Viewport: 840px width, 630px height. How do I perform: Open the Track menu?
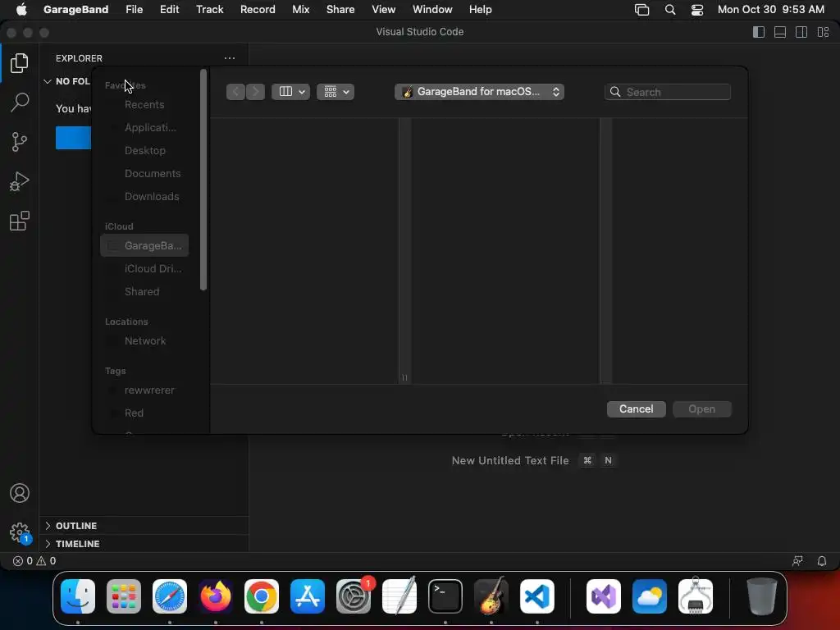pos(209,10)
